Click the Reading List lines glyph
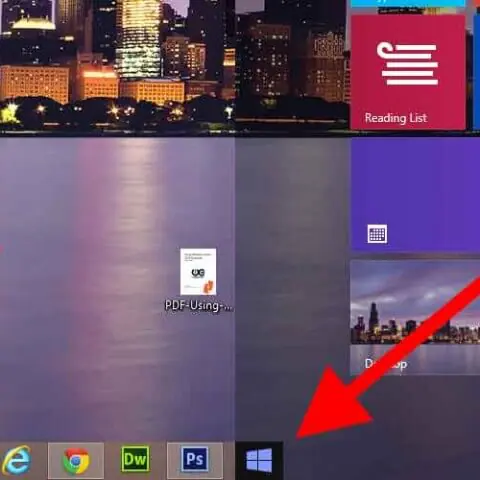Viewport: 480px width, 480px height. coord(407,63)
